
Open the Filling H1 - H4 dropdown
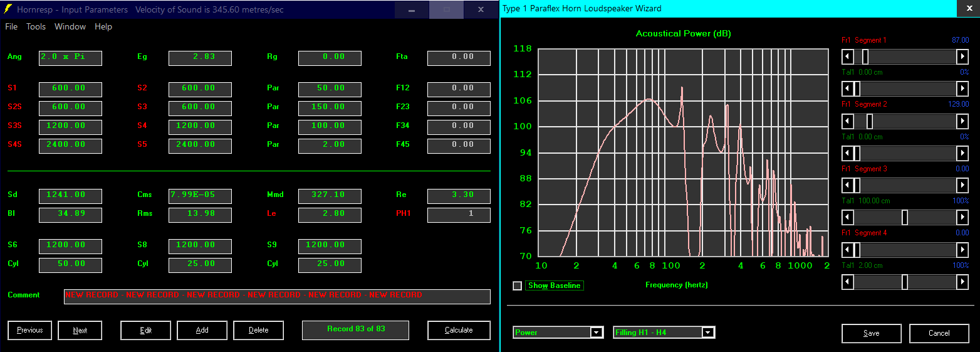click(708, 333)
